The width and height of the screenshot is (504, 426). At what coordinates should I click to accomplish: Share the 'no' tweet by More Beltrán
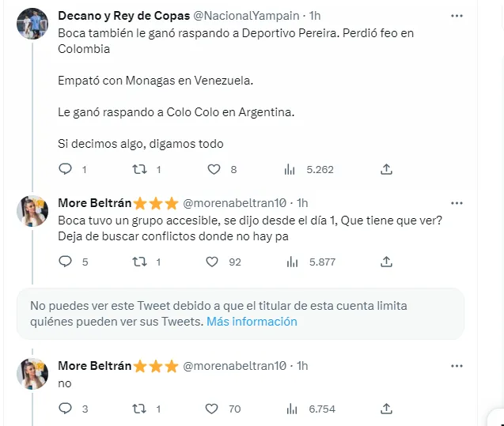(386, 409)
